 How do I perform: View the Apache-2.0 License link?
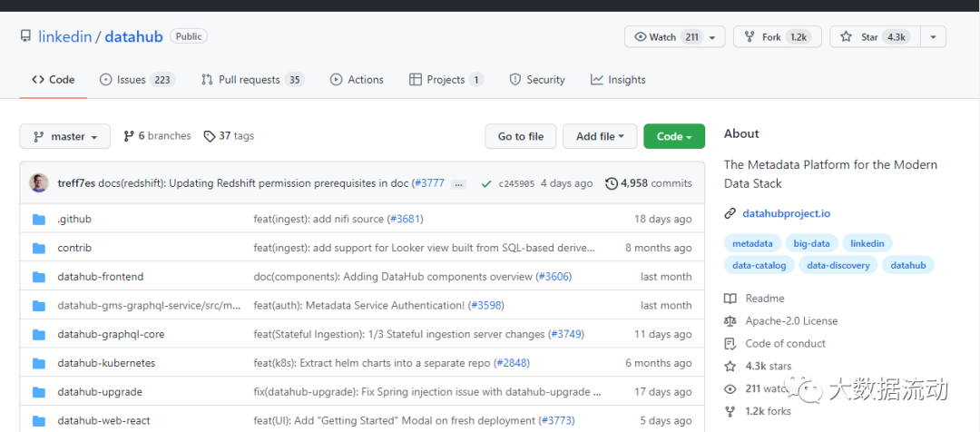(780, 320)
